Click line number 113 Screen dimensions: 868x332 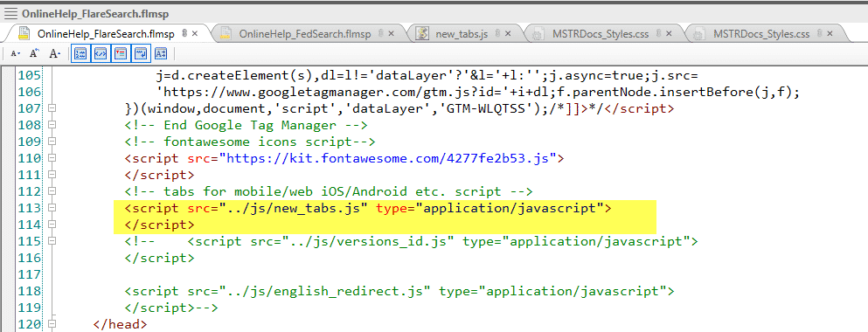coord(30,209)
